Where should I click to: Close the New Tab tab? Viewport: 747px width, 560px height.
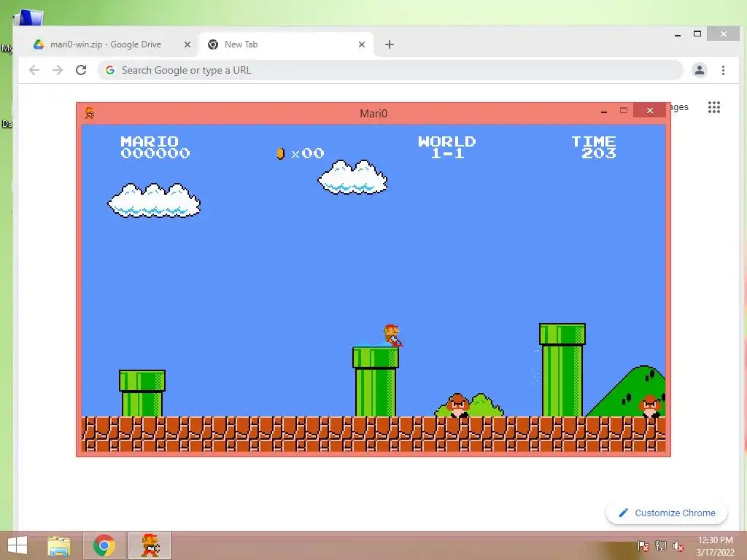pyautogui.click(x=362, y=44)
